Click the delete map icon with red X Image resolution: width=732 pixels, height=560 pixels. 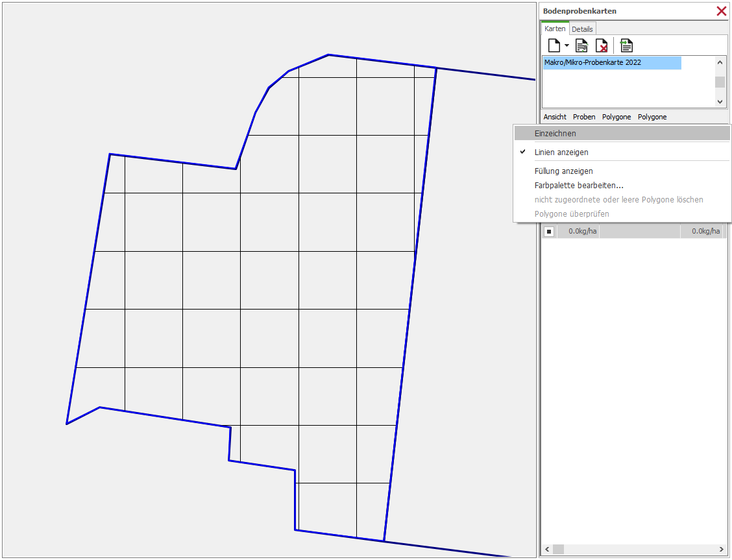pos(602,45)
